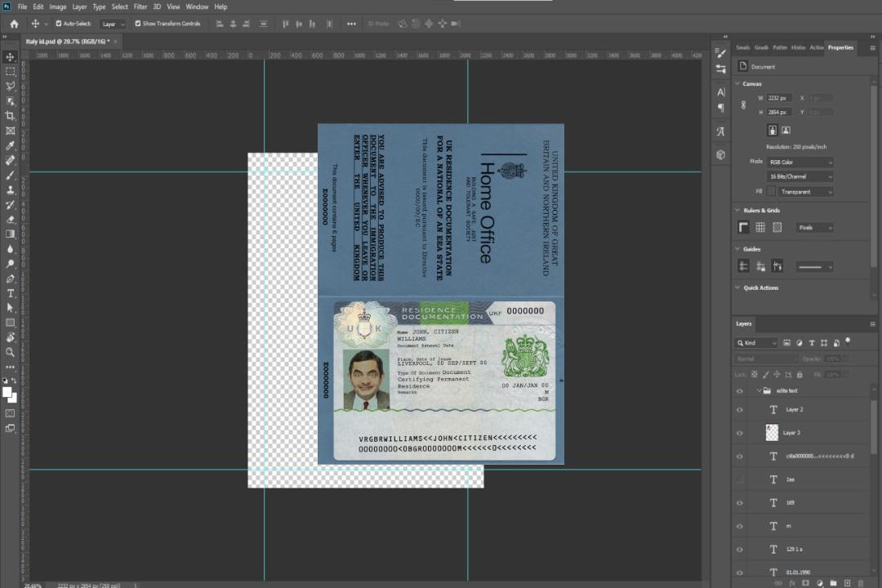
Task: Select the Lasso tool
Action: (10, 86)
